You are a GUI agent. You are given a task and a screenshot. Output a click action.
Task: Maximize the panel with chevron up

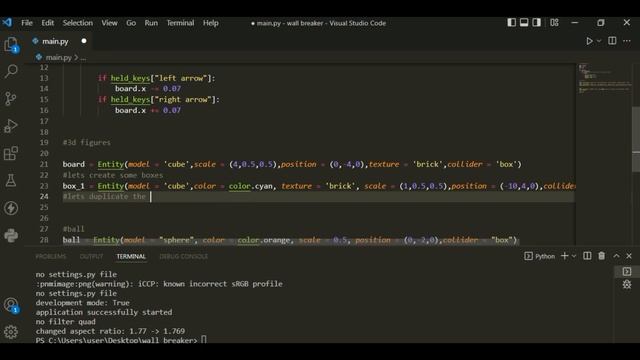coord(616,256)
